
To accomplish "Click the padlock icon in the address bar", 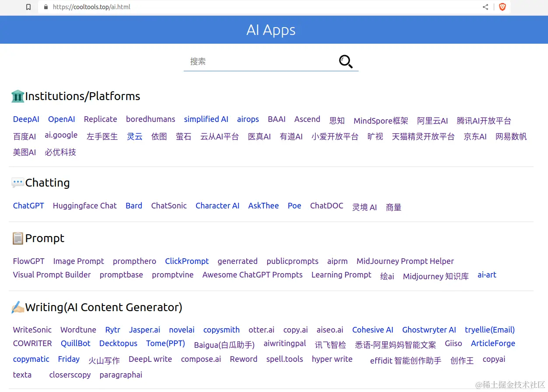I will click(45, 7).
